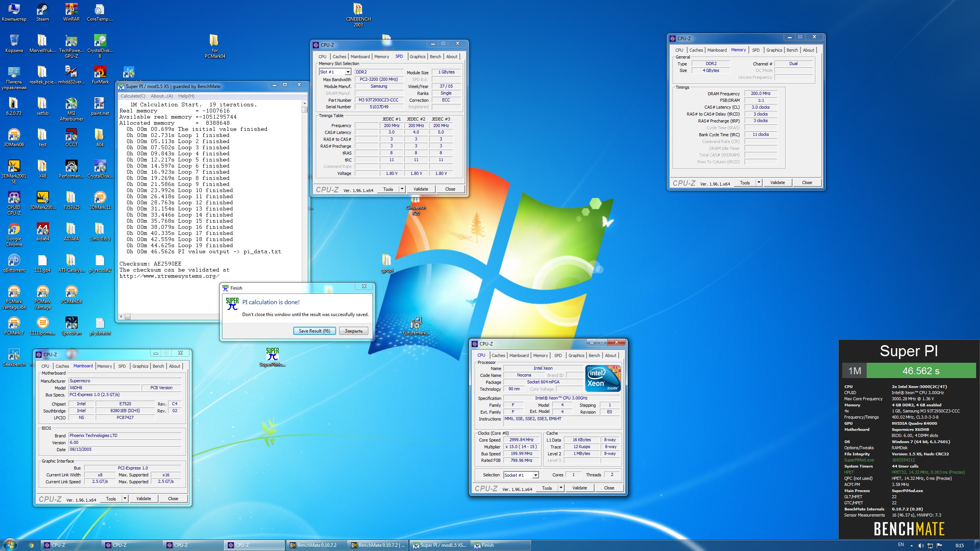
Task: Click Save Result (F6) button
Action: click(x=314, y=331)
